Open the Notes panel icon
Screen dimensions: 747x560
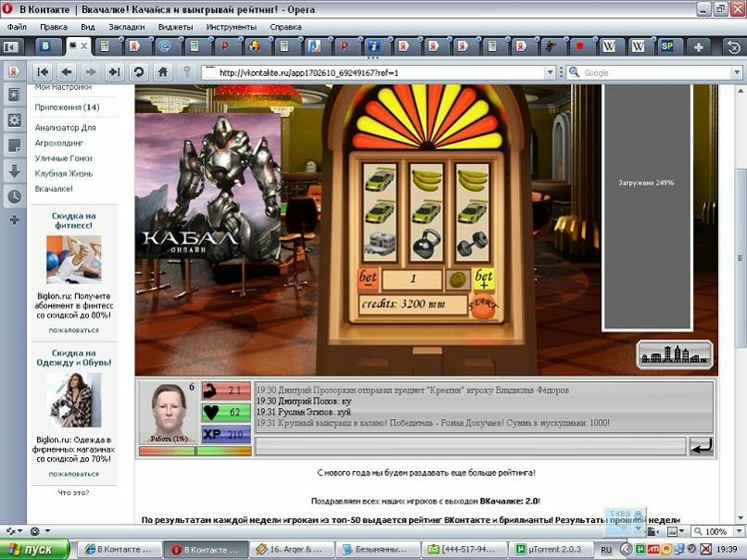14,146
